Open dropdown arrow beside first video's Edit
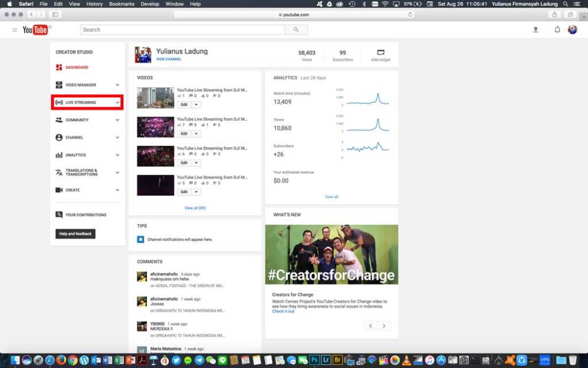Image resolution: width=588 pixels, height=368 pixels. click(x=196, y=105)
